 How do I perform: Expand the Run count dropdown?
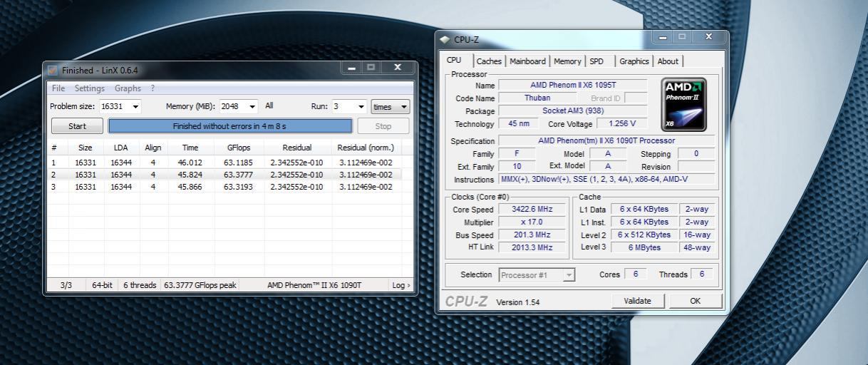point(361,106)
